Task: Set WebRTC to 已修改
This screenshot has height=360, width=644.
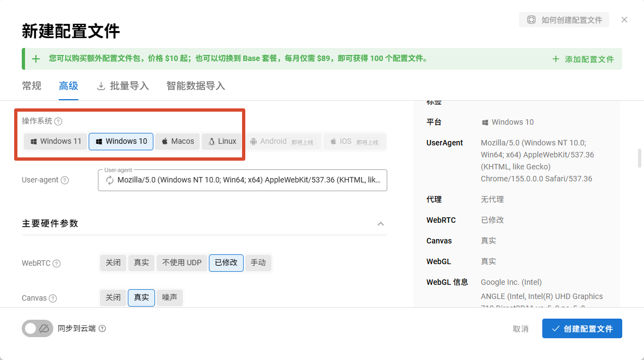Action: 226,263
